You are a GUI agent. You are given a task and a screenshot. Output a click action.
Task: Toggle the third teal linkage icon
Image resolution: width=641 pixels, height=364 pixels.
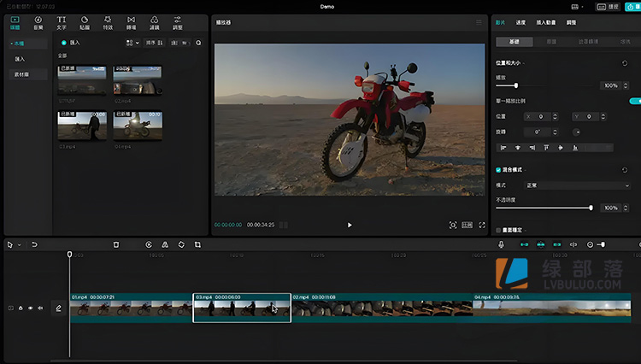click(556, 244)
